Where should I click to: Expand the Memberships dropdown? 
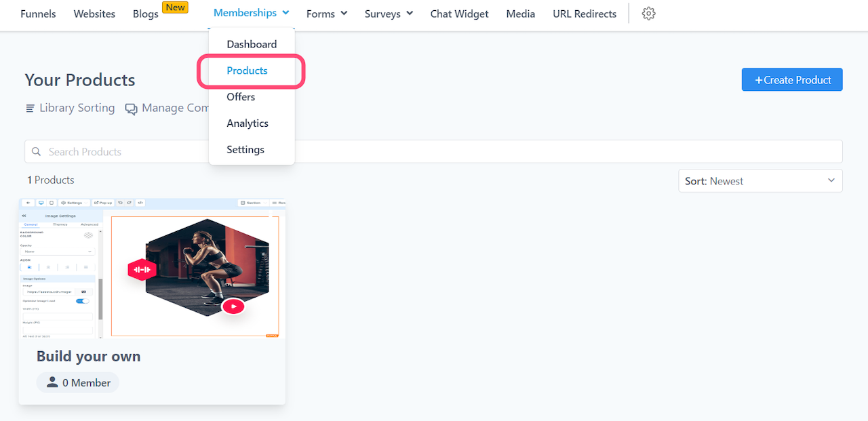251,13
